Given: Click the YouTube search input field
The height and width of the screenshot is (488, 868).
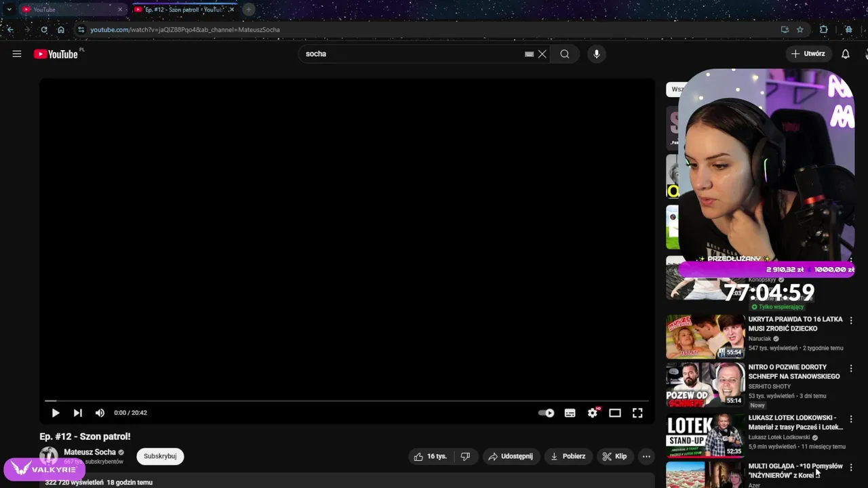Looking at the screenshot, I should coord(414,54).
